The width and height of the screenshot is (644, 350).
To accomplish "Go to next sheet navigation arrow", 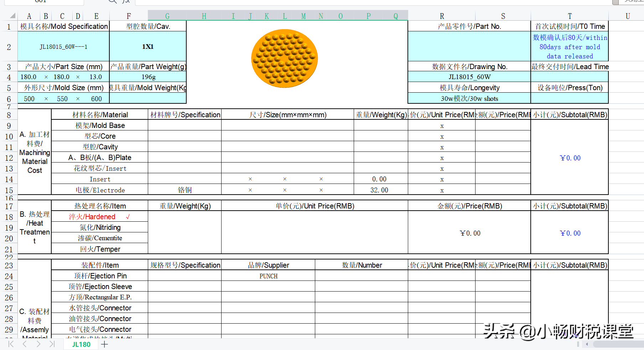I will 38,344.
